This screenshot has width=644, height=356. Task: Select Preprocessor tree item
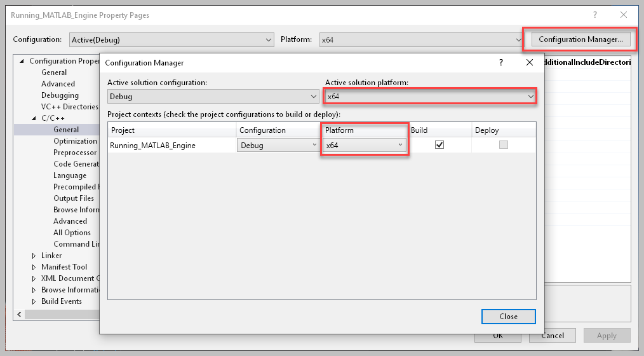(75, 153)
